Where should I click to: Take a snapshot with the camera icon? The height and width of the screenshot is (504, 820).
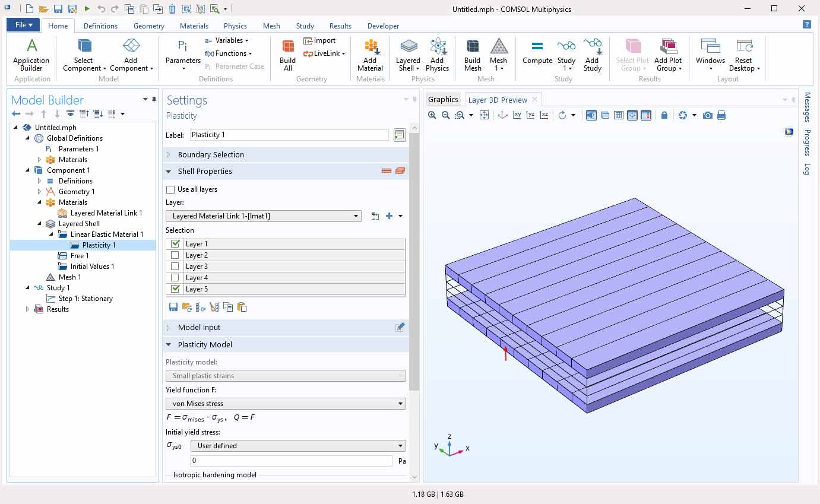coord(707,115)
